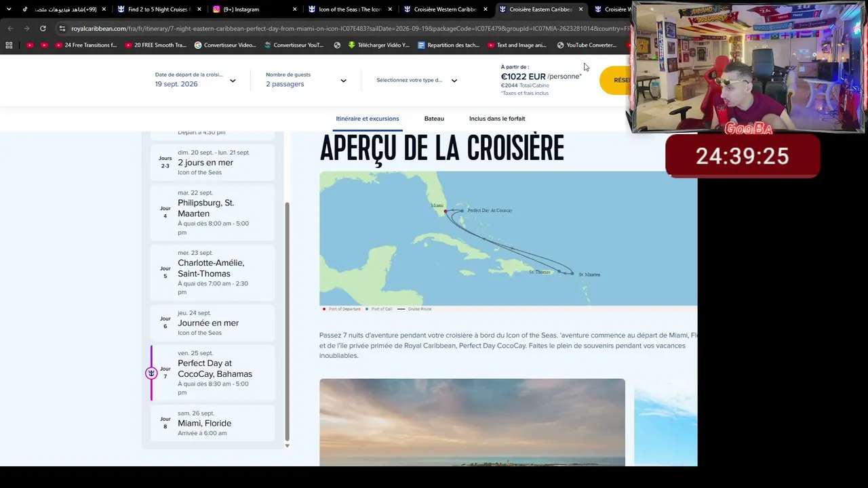Image resolution: width=868 pixels, height=488 pixels.
Task: Open the Text and Image ani... bookmark
Action: point(517,45)
